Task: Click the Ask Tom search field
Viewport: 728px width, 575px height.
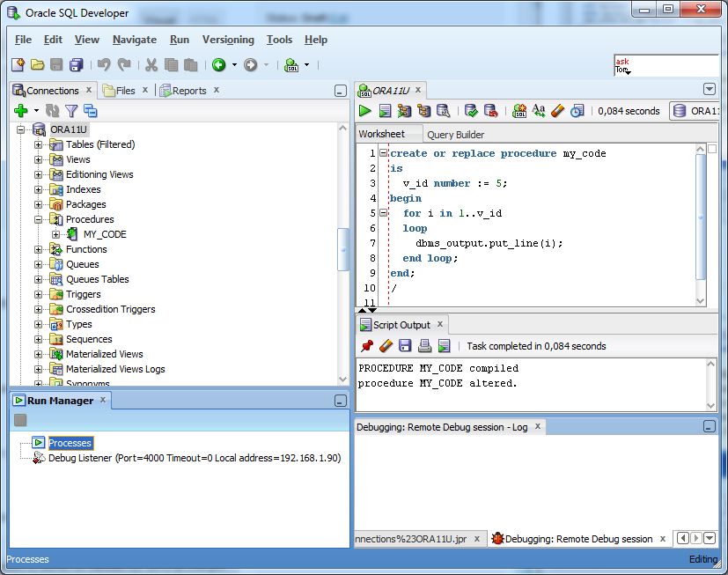Action: (x=665, y=65)
